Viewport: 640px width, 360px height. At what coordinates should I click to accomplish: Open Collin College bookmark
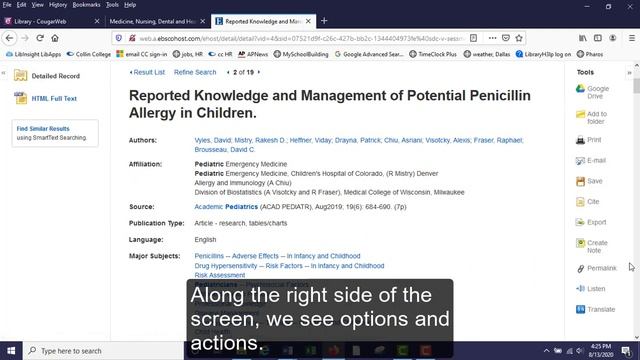[89, 54]
